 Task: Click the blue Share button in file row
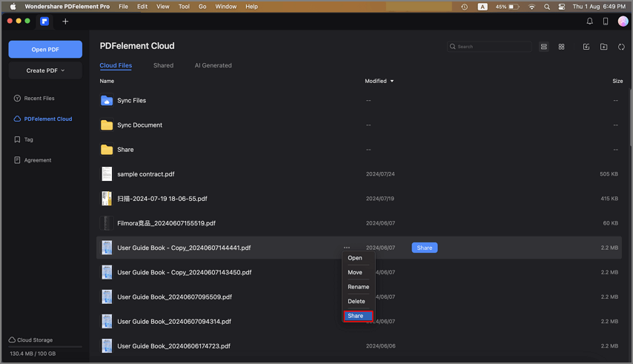[424, 248]
